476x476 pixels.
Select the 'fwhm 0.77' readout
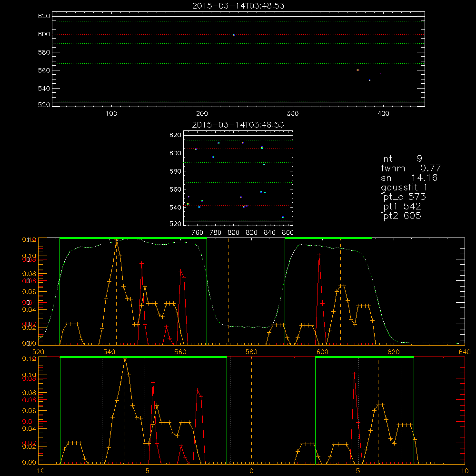410,168
